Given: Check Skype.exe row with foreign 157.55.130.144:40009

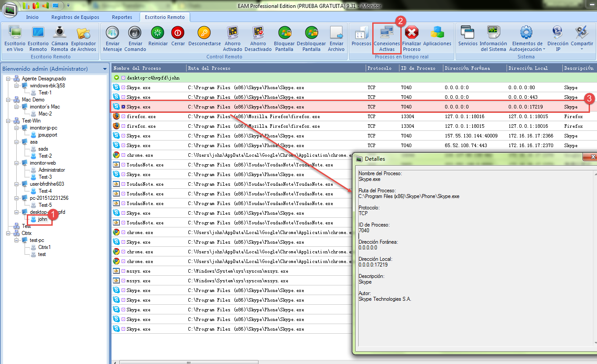Looking at the screenshot, I should (123, 136).
